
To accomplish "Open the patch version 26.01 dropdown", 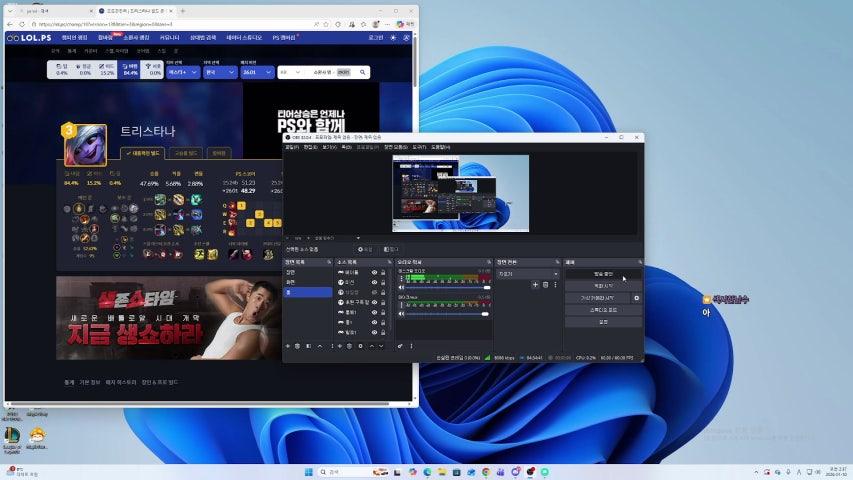I will point(257,72).
